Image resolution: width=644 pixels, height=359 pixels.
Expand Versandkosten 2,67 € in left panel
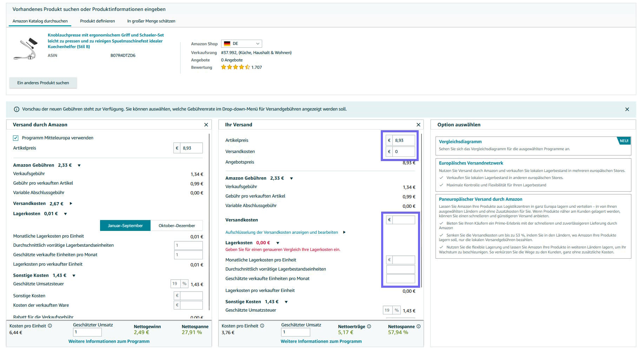pos(71,204)
